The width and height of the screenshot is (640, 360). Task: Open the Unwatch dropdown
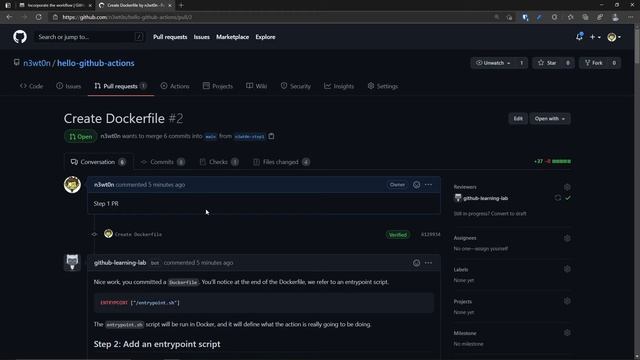tap(493, 63)
